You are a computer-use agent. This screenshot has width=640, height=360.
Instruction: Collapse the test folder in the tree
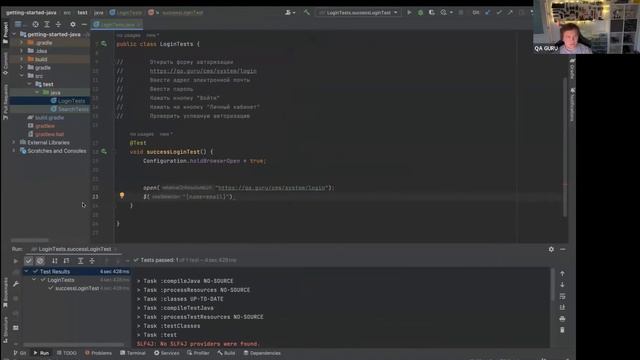tap(29, 84)
